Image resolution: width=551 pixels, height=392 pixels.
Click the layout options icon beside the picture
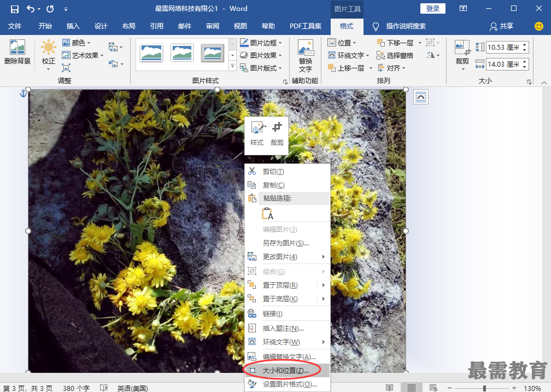421,97
